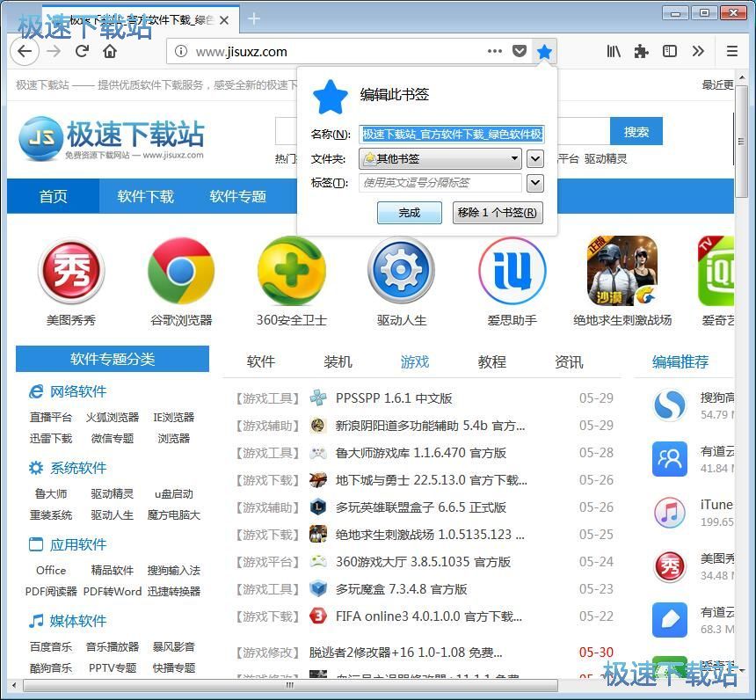Expand the tags list chevron button

click(x=534, y=183)
